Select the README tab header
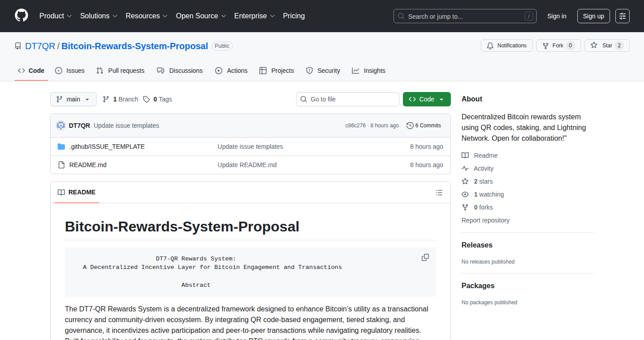Viewport: 644px width, 340px height. coord(76,193)
